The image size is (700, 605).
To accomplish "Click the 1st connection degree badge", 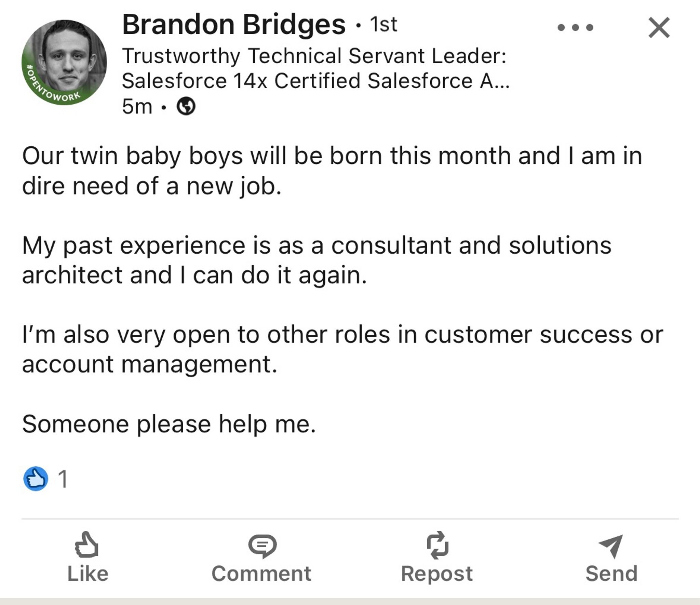I will click(x=383, y=25).
